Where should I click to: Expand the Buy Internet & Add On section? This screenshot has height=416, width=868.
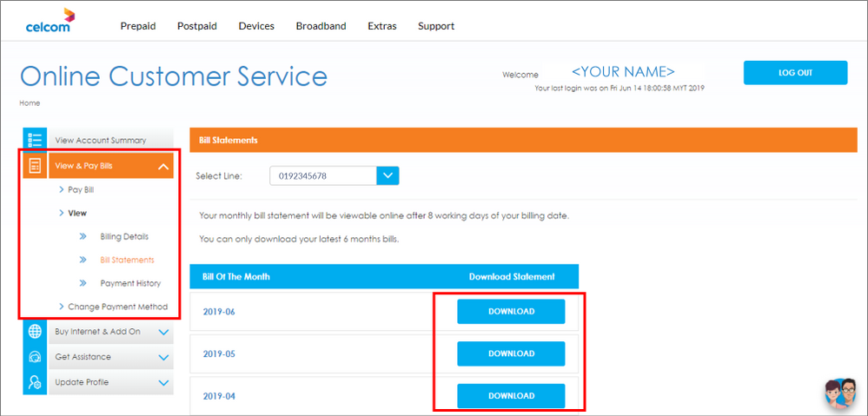pyautogui.click(x=163, y=333)
